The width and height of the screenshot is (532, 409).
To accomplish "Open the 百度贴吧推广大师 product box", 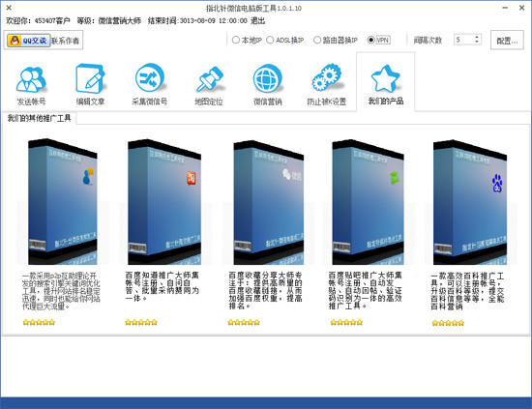I will pos(369,202).
